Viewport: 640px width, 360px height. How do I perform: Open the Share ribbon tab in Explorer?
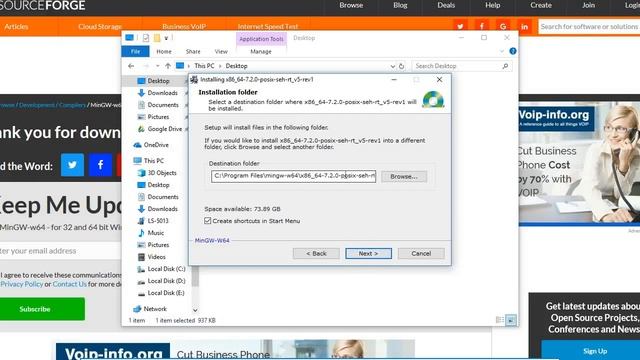tap(193, 51)
